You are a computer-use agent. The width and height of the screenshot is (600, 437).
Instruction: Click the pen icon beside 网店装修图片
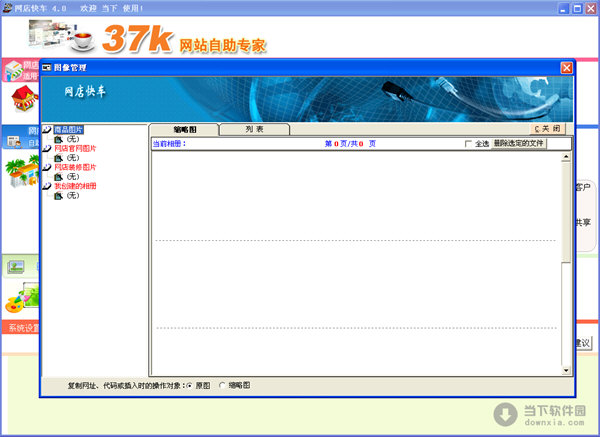(x=47, y=167)
